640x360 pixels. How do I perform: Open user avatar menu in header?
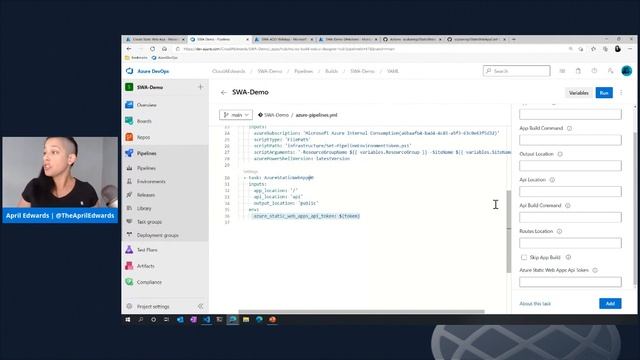(627, 71)
